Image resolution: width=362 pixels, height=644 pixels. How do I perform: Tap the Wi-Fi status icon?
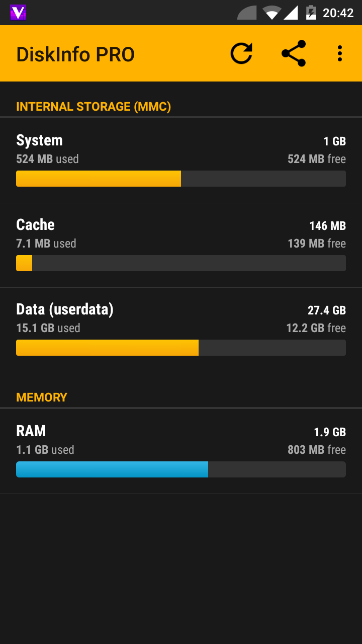[x=271, y=13]
